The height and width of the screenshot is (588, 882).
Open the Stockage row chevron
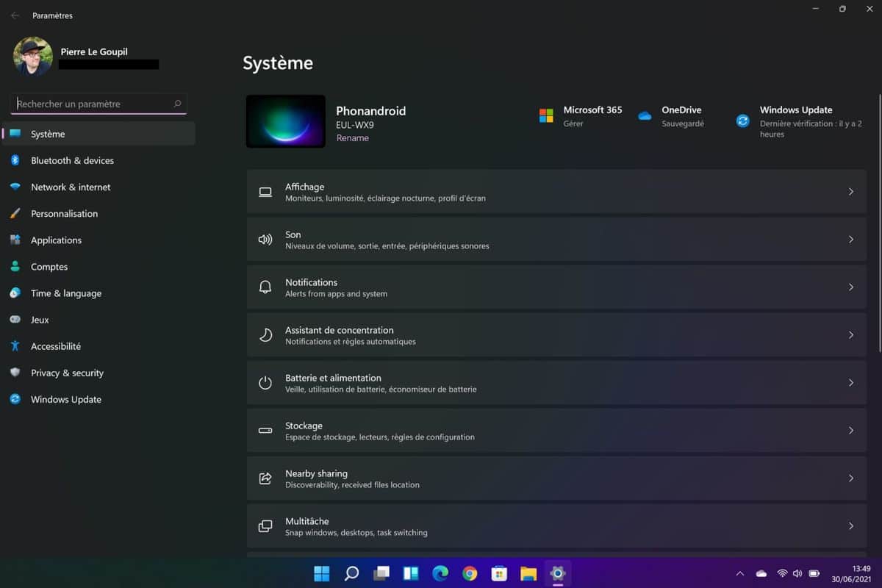[x=851, y=431]
